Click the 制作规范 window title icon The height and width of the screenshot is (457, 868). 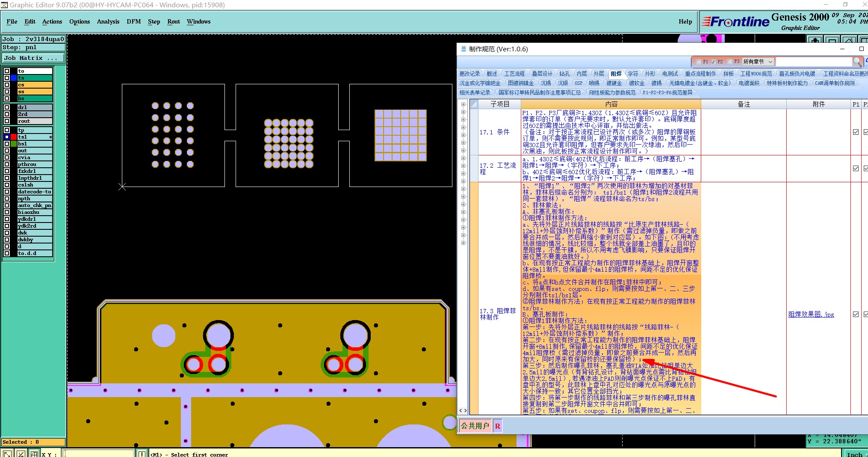tap(463, 49)
